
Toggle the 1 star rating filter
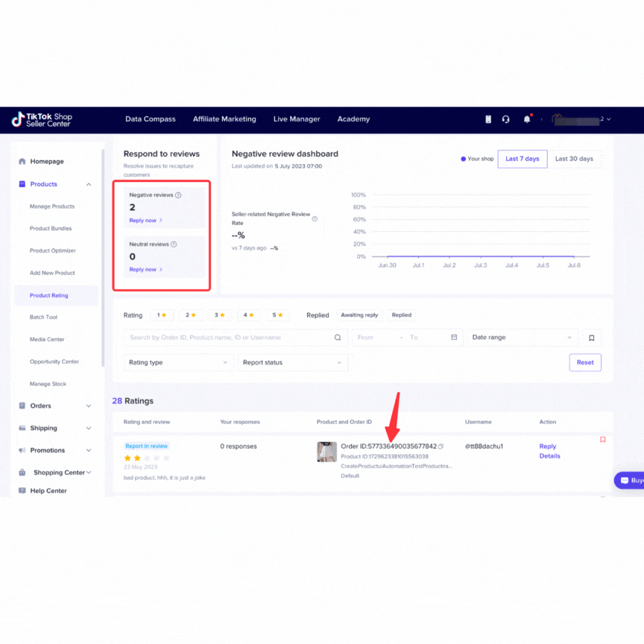pyautogui.click(x=162, y=315)
